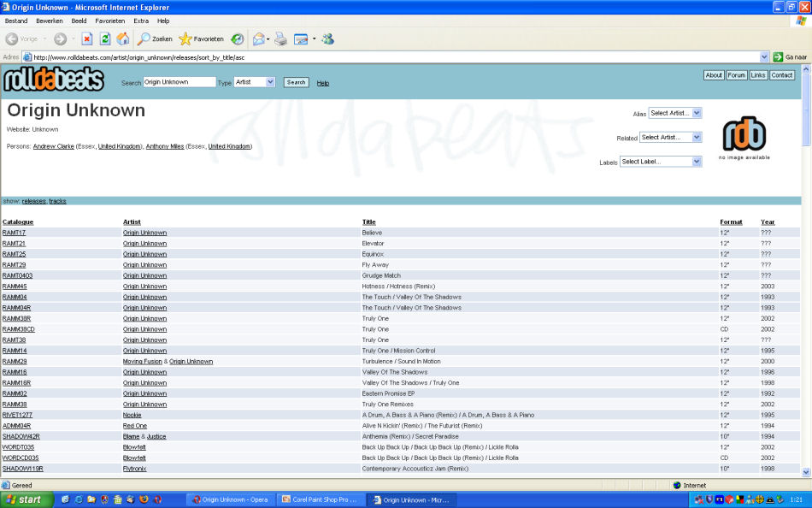The image size is (812, 508).
Task: Open the address bar history dropdown arrow
Action: pos(764,57)
